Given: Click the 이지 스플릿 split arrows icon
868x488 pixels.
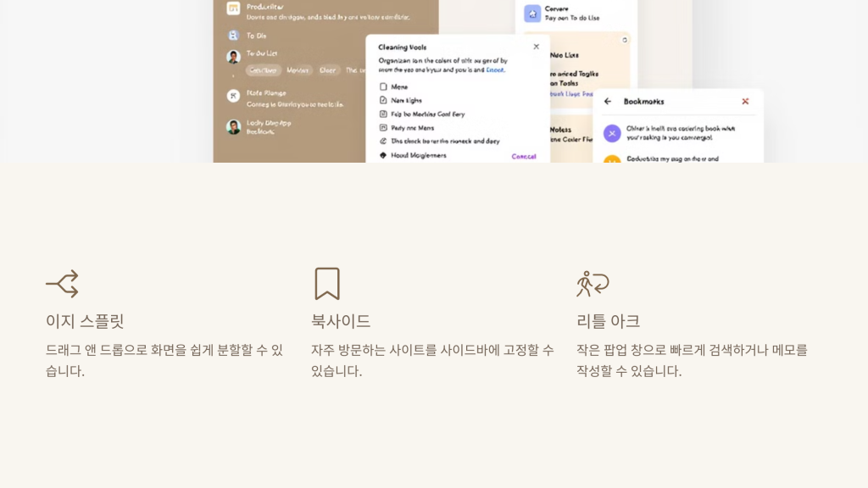Looking at the screenshot, I should 63,284.
